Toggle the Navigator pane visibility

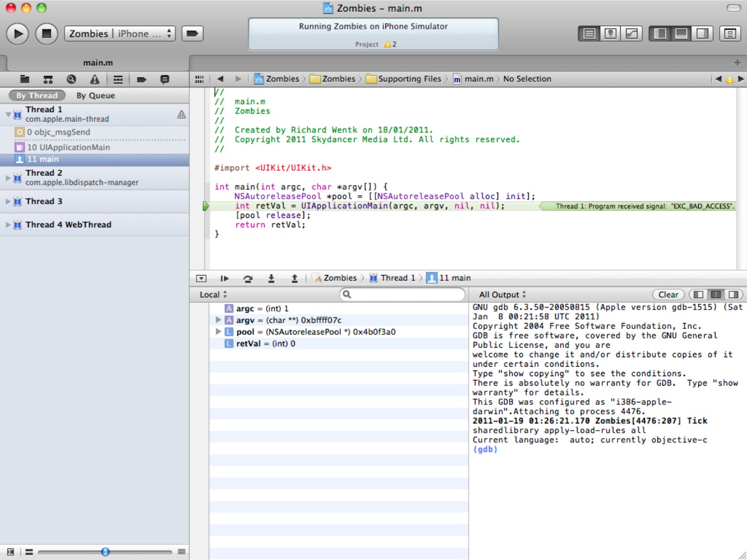pos(660,34)
